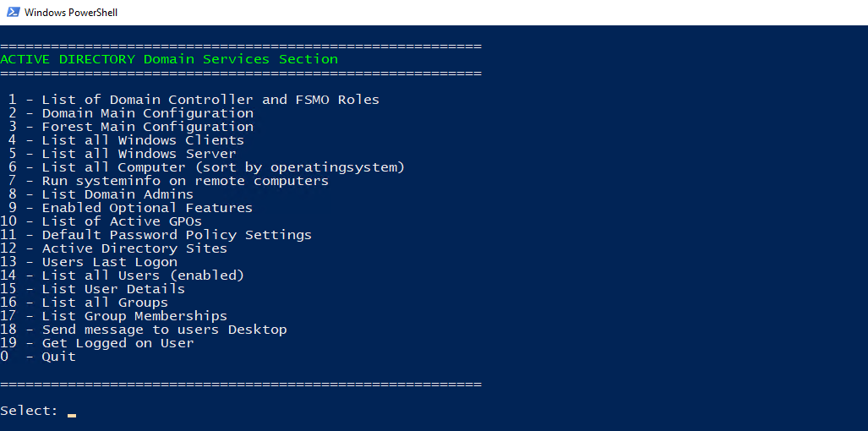
Task: Click the List of Active GPOs line
Action: (122, 221)
